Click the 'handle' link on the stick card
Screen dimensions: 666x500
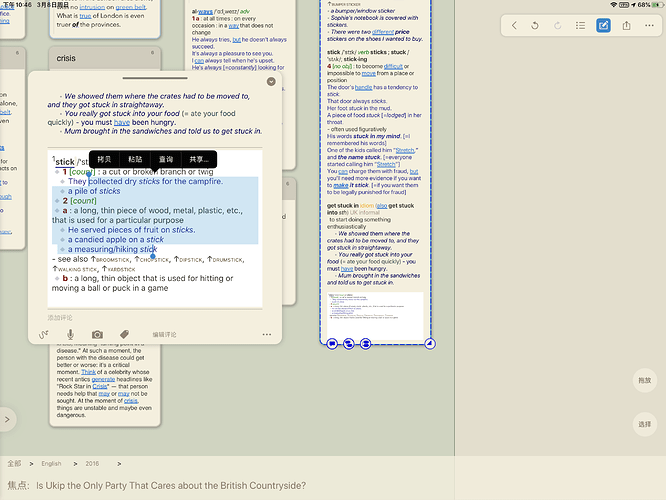point(363,87)
